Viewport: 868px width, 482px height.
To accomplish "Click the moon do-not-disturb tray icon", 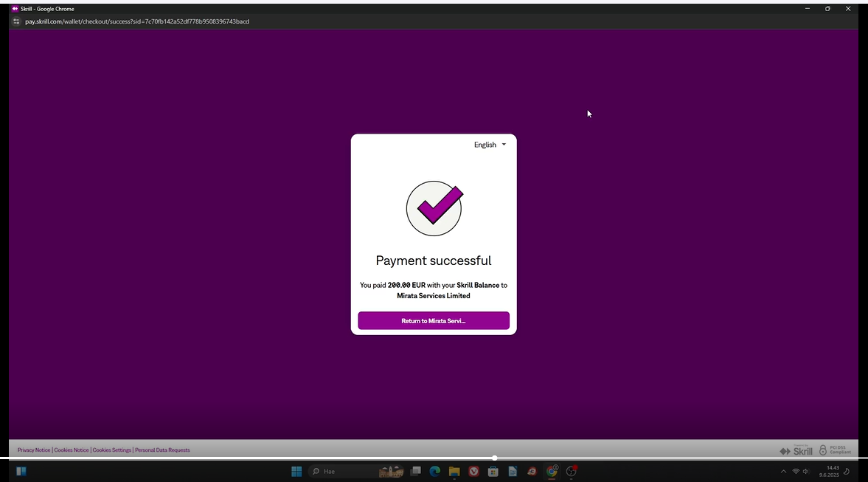I will point(847,472).
